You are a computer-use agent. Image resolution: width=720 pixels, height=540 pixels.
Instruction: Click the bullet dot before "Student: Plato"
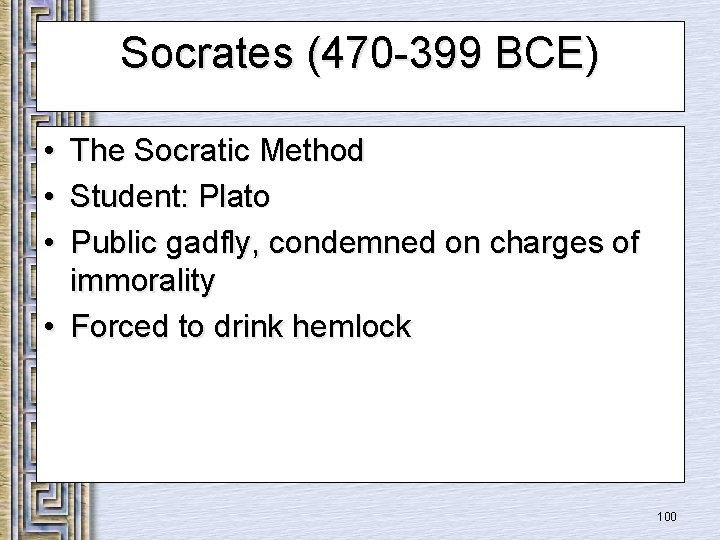click(x=50, y=197)
